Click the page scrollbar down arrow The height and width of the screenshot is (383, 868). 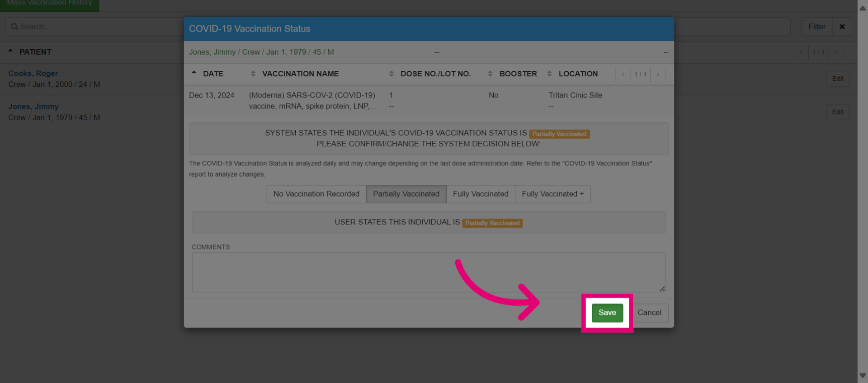tap(863, 375)
